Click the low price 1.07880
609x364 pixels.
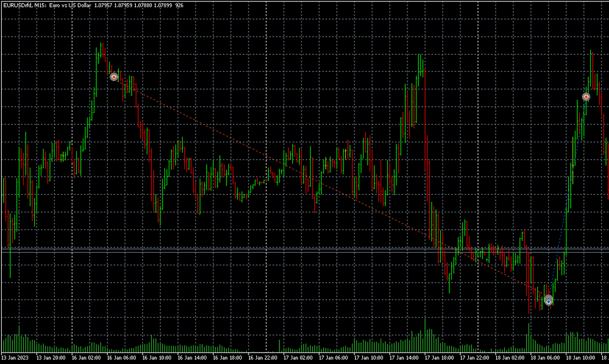(x=143, y=5)
